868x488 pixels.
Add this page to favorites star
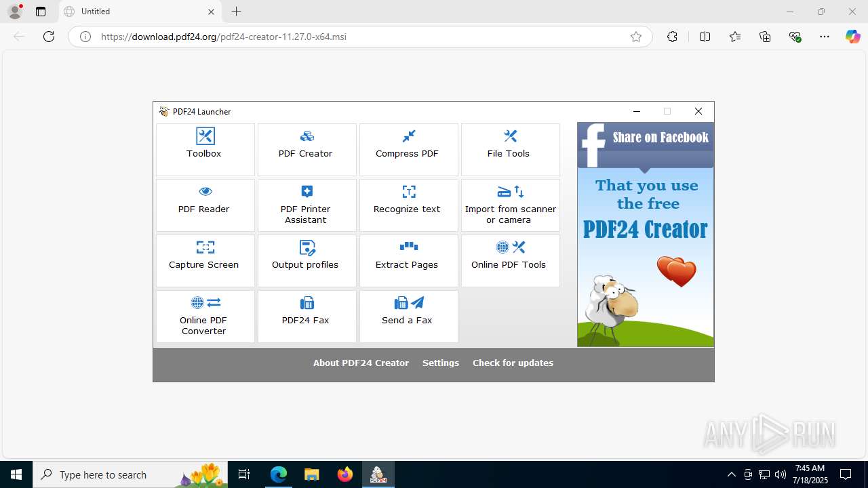pos(635,37)
